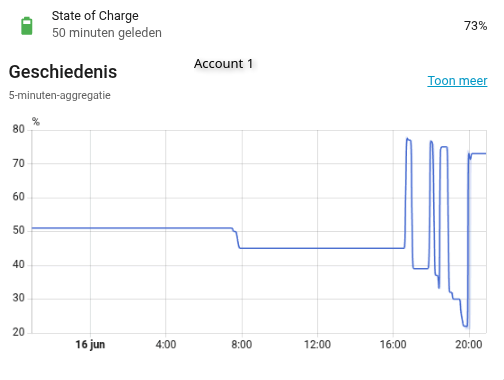Click the State of Charge title
The image size is (504, 380).
(x=95, y=16)
